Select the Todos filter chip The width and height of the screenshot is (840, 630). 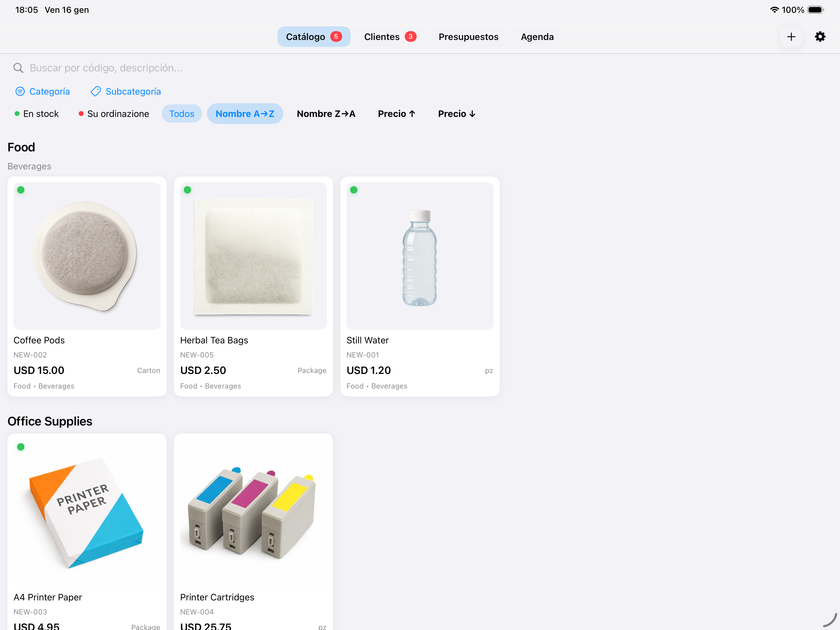pyautogui.click(x=182, y=114)
